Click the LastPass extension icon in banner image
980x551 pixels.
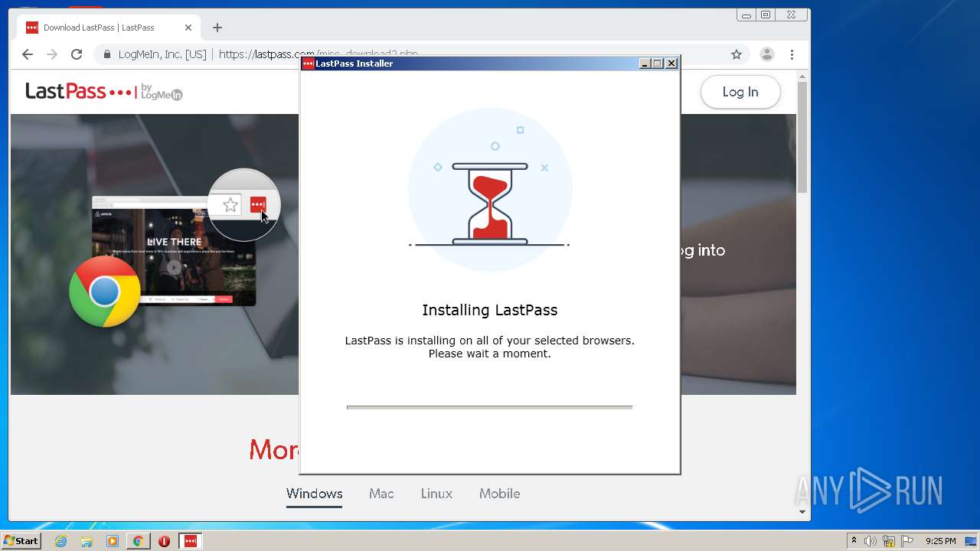coord(258,205)
